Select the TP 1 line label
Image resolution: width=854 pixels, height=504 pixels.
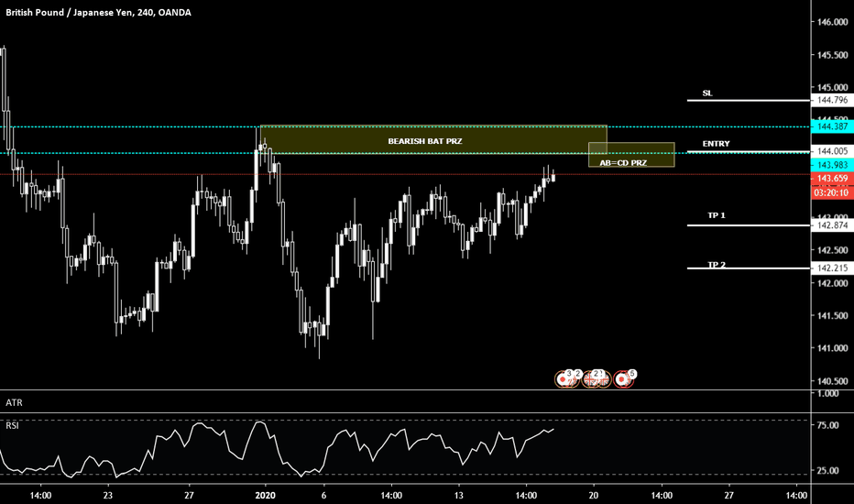click(x=716, y=214)
